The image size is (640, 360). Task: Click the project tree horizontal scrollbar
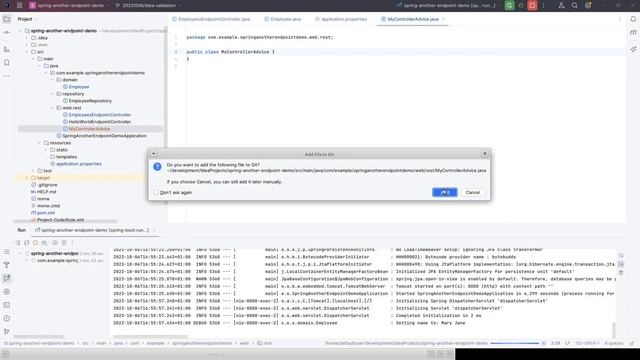click(x=65, y=222)
